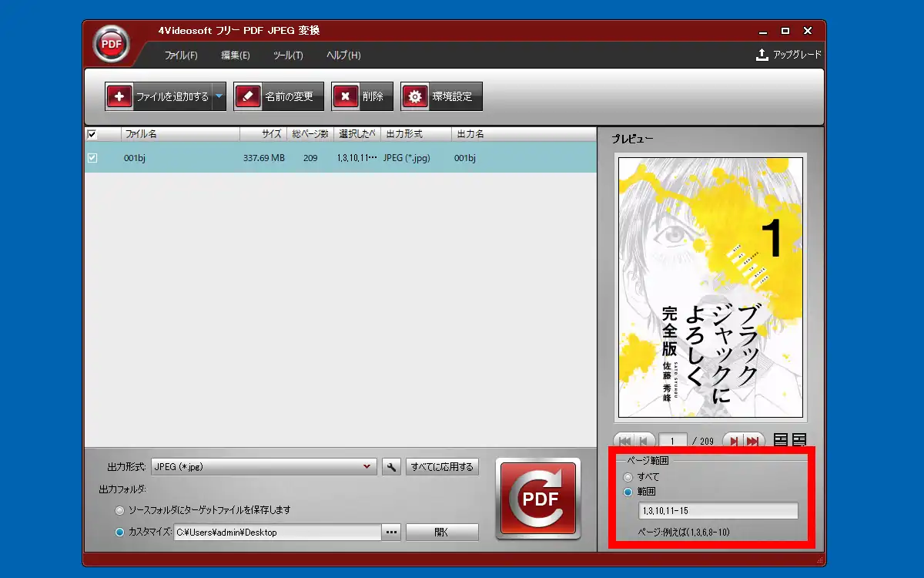Expand the Add File dropdown arrow
The width and height of the screenshot is (924, 578).
click(x=219, y=96)
